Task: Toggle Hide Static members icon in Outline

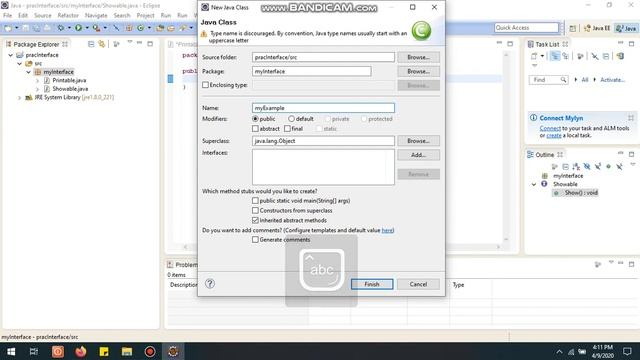Action: pos(598,167)
